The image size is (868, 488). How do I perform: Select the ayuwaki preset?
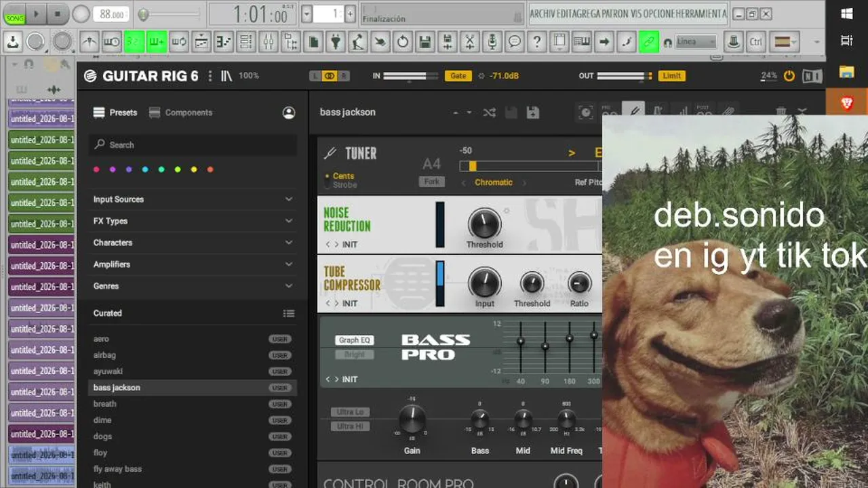point(193,371)
